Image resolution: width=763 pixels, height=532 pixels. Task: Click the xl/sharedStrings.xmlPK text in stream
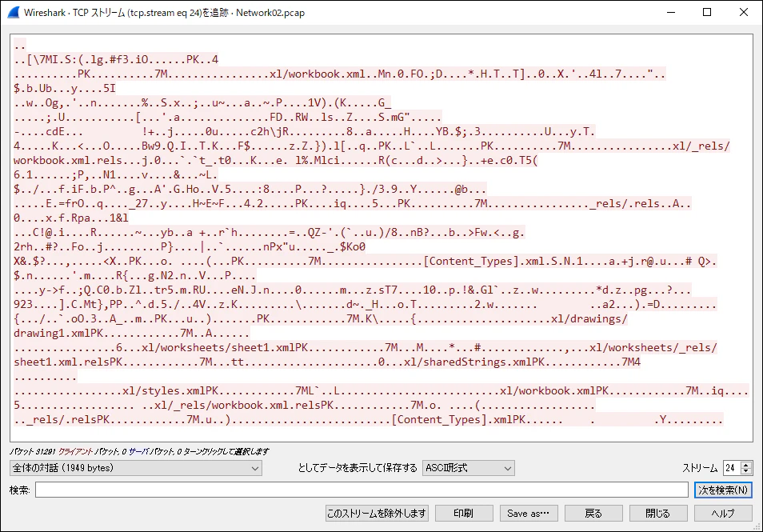click(474, 362)
